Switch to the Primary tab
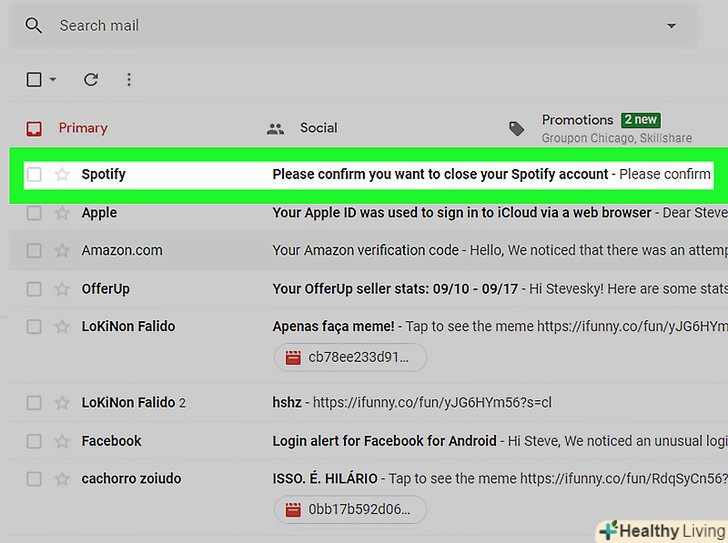728x543 pixels. tap(83, 128)
